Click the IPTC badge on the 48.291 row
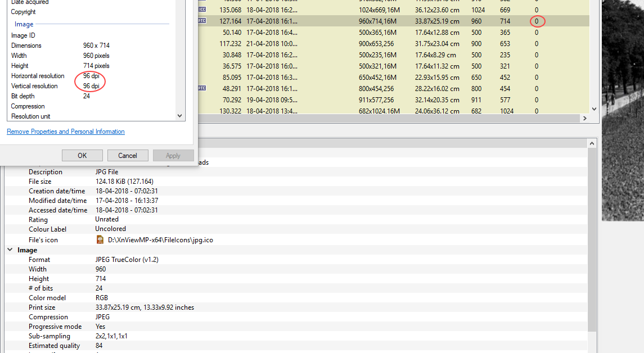Image resolution: width=644 pixels, height=353 pixels. [202, 88]
